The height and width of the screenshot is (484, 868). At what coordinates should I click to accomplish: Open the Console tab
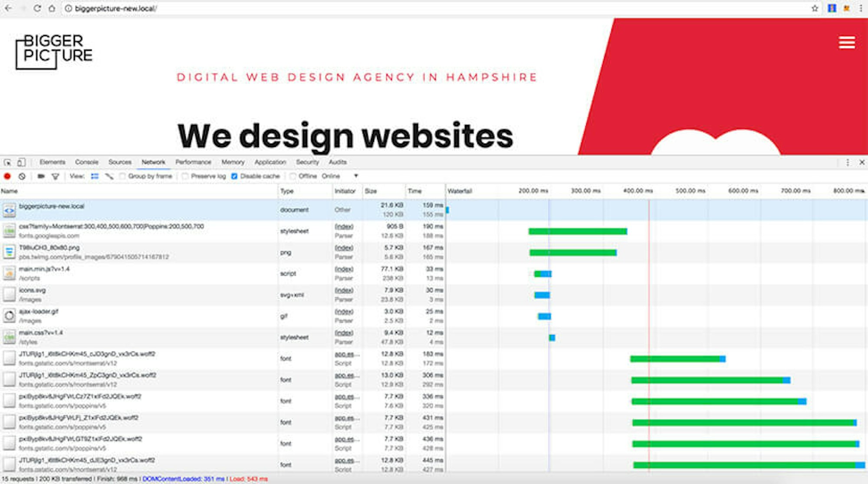pyautogui.click(x=86, y=162)
